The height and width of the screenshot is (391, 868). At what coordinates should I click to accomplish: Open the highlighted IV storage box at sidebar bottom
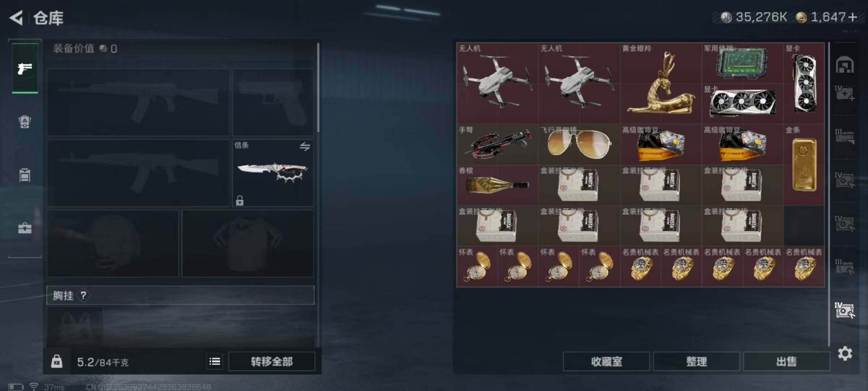pos(844,310)
